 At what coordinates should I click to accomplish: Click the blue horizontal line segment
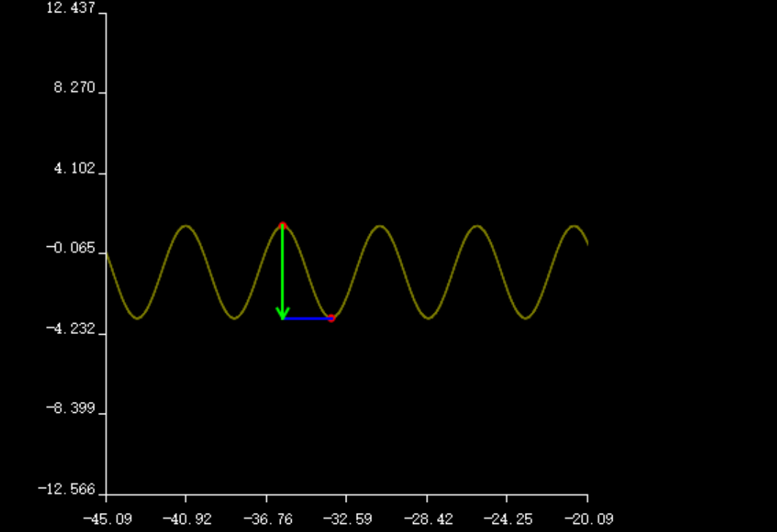[307, 319]
